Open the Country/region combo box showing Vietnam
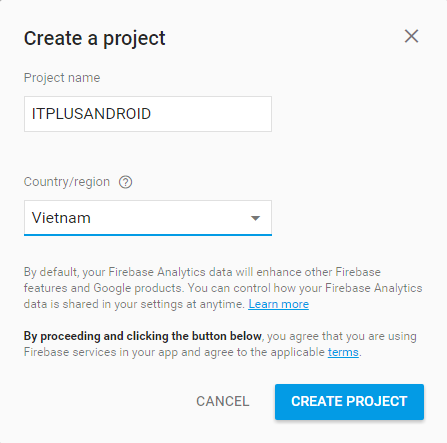 [x=148, y=218]
